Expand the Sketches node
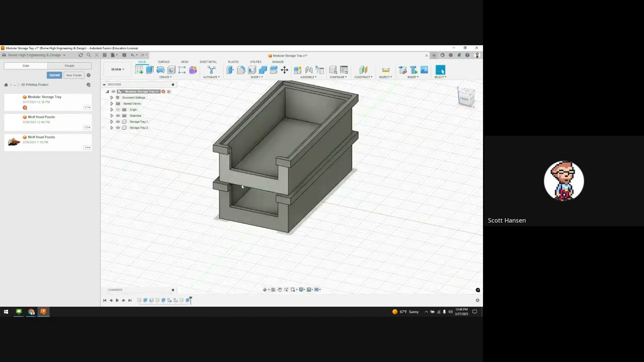 click(x=112, y=116)
